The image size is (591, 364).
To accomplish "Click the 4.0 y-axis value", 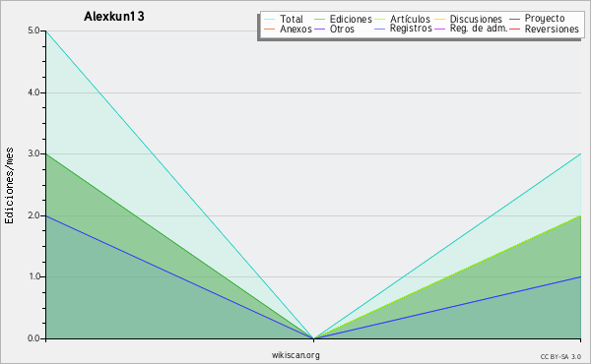I will [33, 92].
